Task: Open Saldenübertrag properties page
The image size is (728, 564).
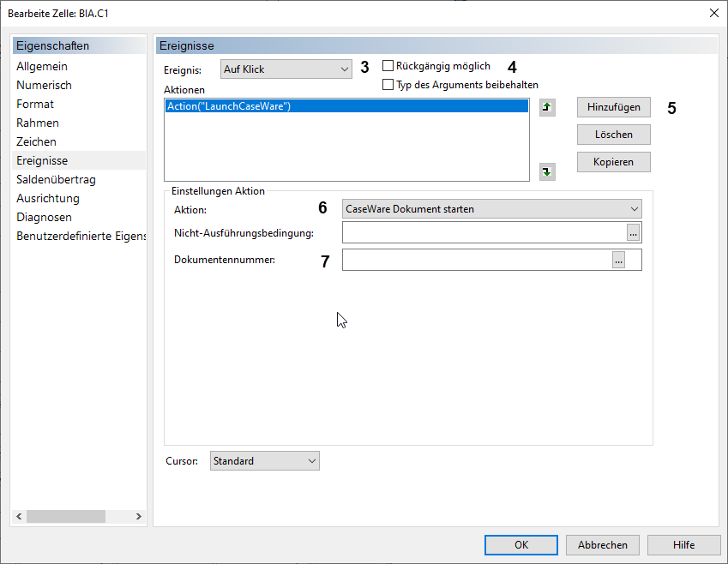Action: pos(79,180)
